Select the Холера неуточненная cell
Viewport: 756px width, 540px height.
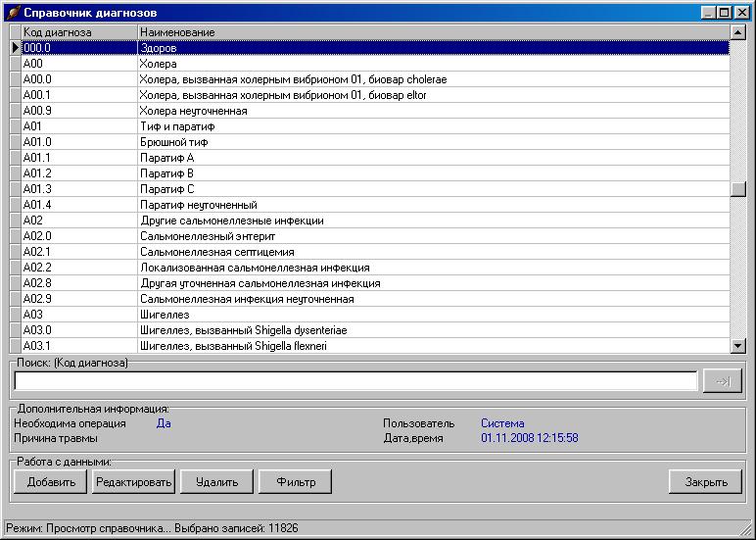click(434, 111)
